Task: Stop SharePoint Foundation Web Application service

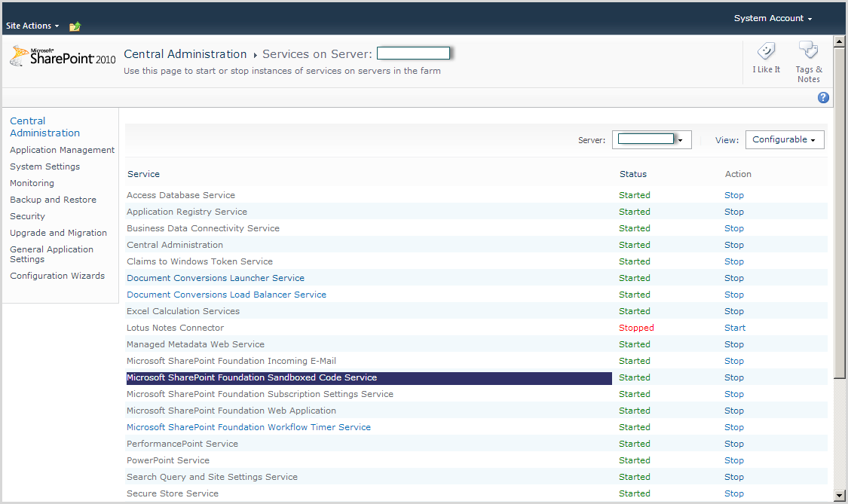Action: point(734,411)
